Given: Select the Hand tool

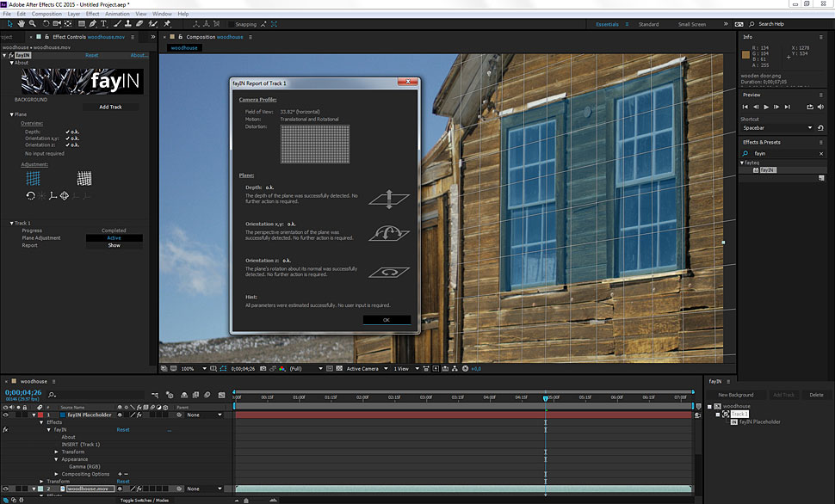Looking at the screenshot, I should (x=22, y=24).
